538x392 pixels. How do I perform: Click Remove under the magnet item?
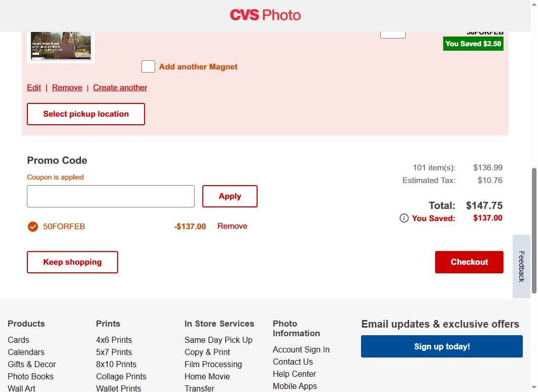pos(67,88)
